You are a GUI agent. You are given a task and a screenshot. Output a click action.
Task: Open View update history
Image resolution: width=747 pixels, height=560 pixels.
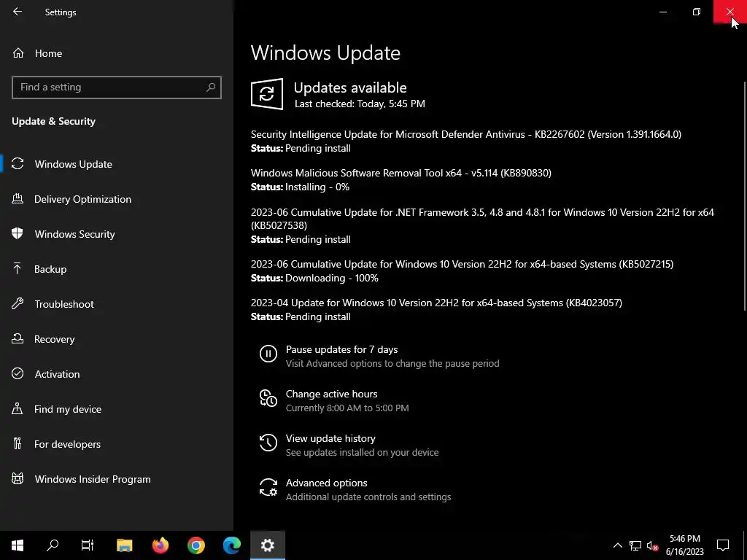point(330,438)
